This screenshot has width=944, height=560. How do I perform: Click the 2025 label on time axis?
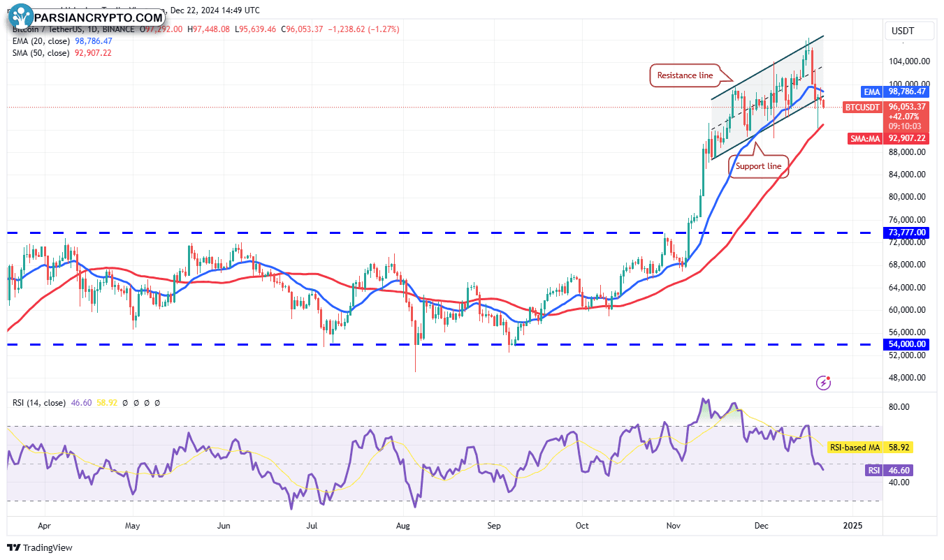pyautogui.click(x=852, y=524)
